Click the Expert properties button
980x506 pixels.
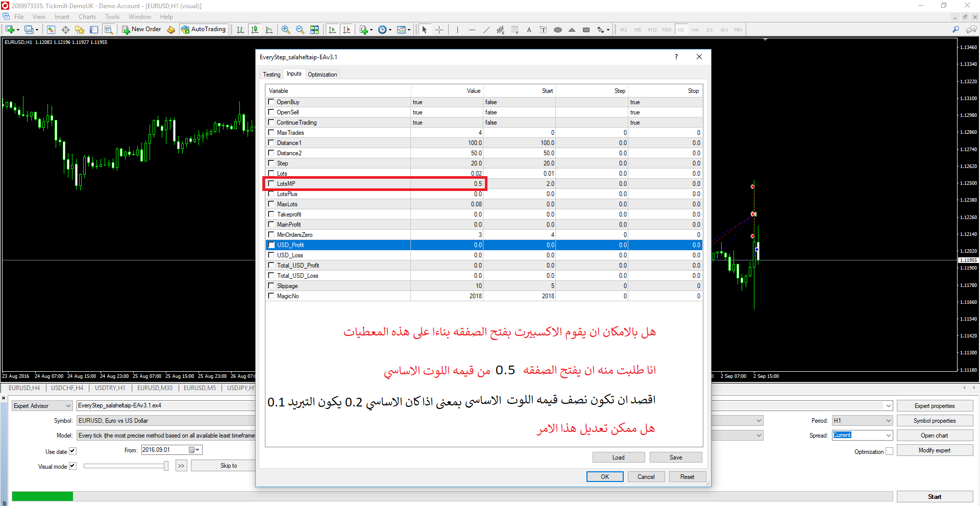935,406
